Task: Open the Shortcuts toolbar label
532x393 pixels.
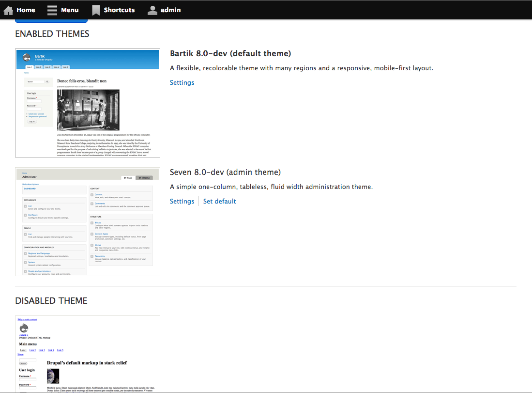Action: click(119, 10)
